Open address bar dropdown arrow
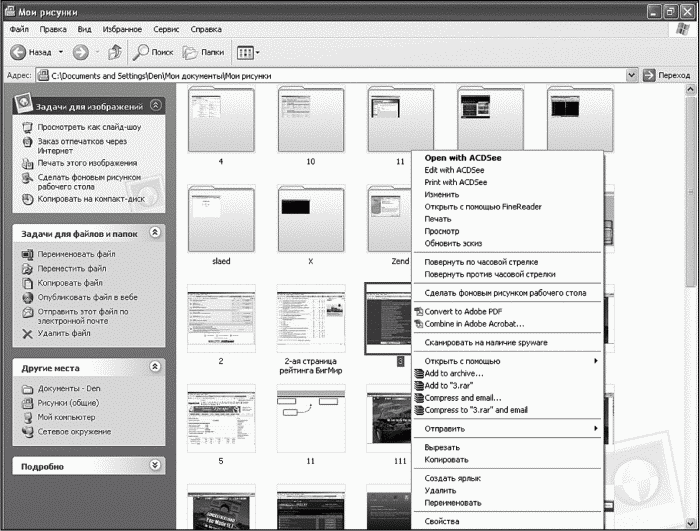The width and height of the screenshot is (700, 531). pos(631,75)
